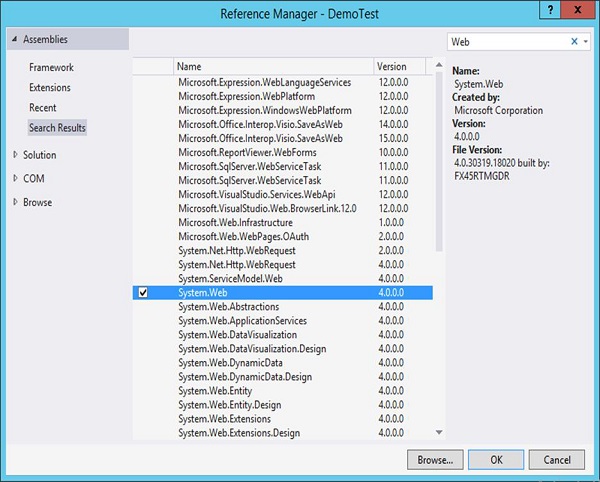Image resolution: width=600 pixels, height=482 pixels.
Task: Collapse the Assemblies section
Action: tap(14, 40)
